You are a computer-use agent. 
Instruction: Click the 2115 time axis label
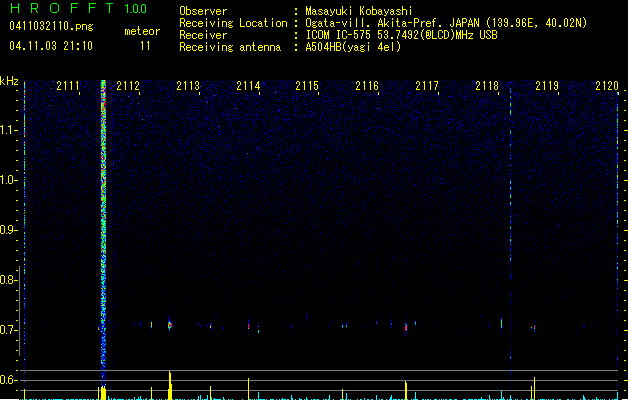(x=307, y=86)
